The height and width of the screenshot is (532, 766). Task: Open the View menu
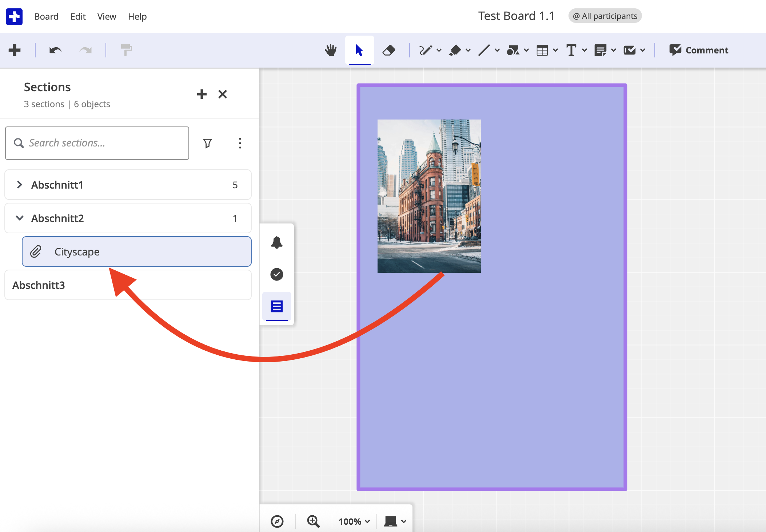click(x=107, y=16)
